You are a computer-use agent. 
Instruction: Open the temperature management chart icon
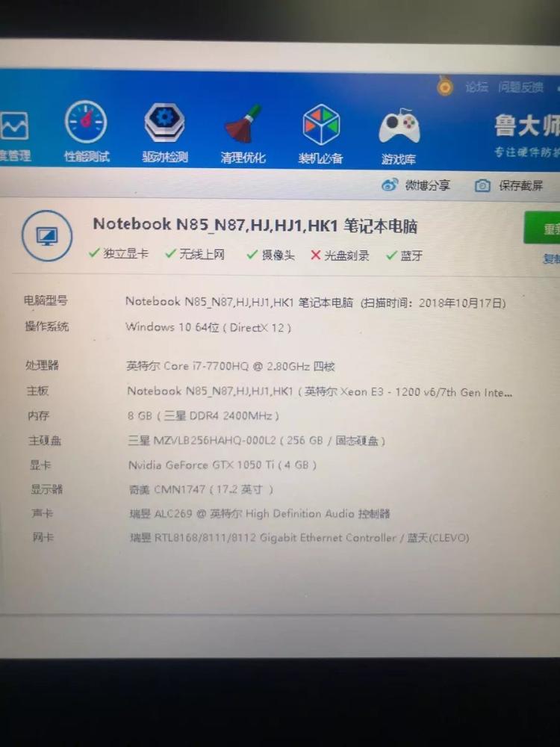[13, 125]
